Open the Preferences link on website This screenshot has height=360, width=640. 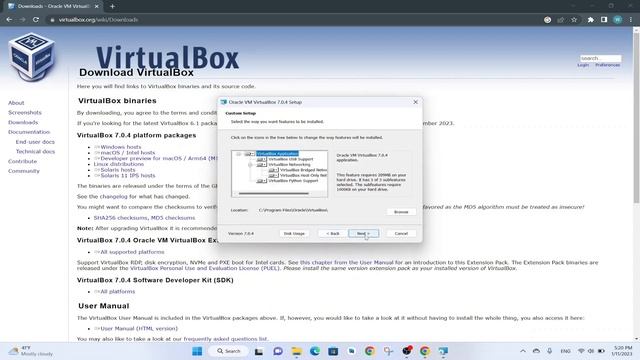[607, 65]
